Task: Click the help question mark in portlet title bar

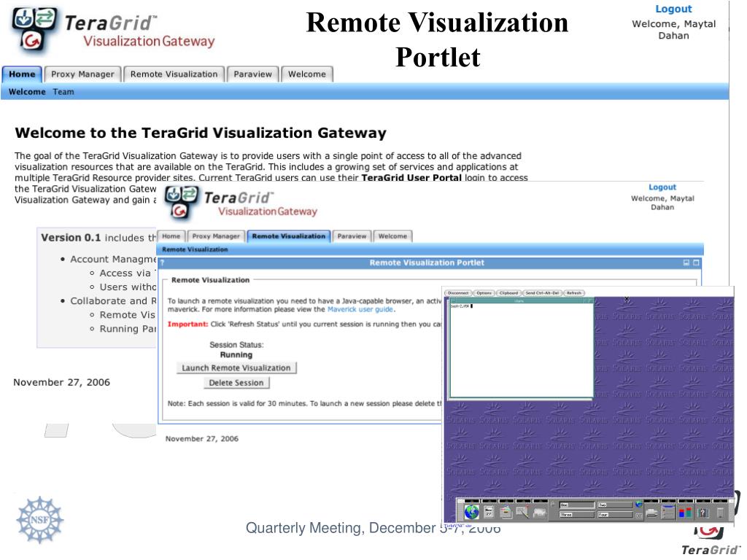Action: [x=162, y=262]
